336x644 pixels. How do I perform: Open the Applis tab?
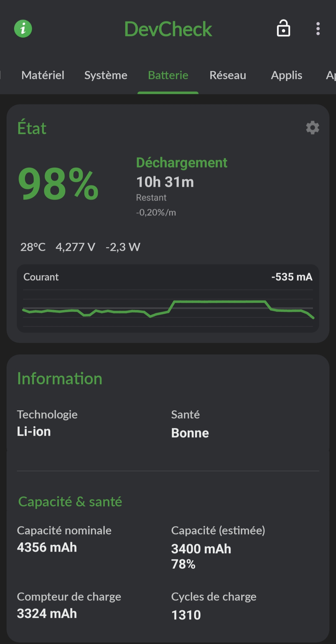pos(287,75)
